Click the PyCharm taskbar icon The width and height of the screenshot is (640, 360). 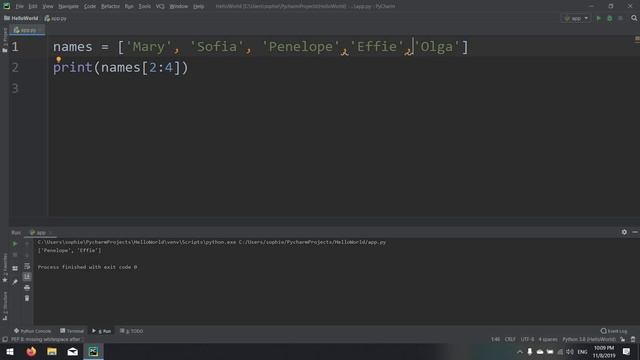tap(93, 351)
